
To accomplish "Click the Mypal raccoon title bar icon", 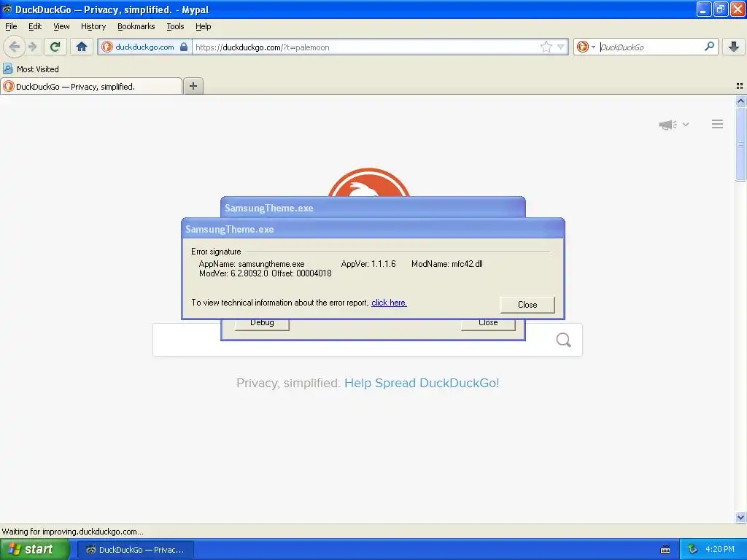I will click(x=7, y=9).
